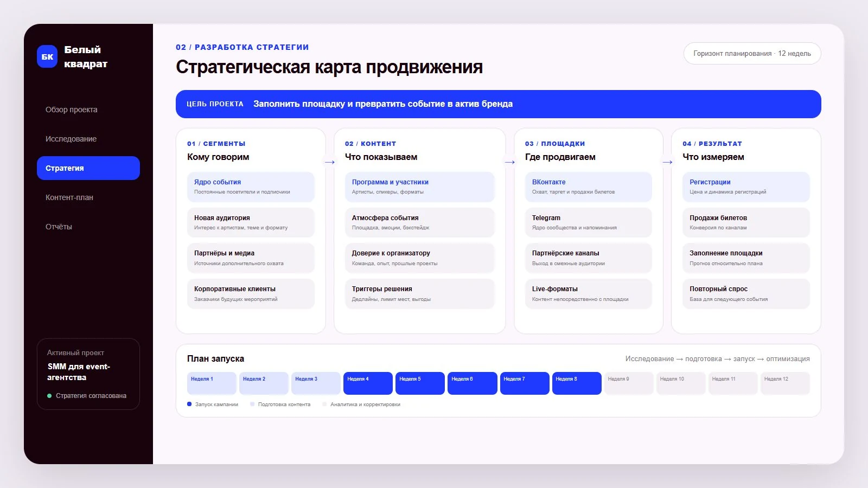868x488 pixels.
Task: Select Неделя 1 in launch plan
Action: tap(212, 383)
